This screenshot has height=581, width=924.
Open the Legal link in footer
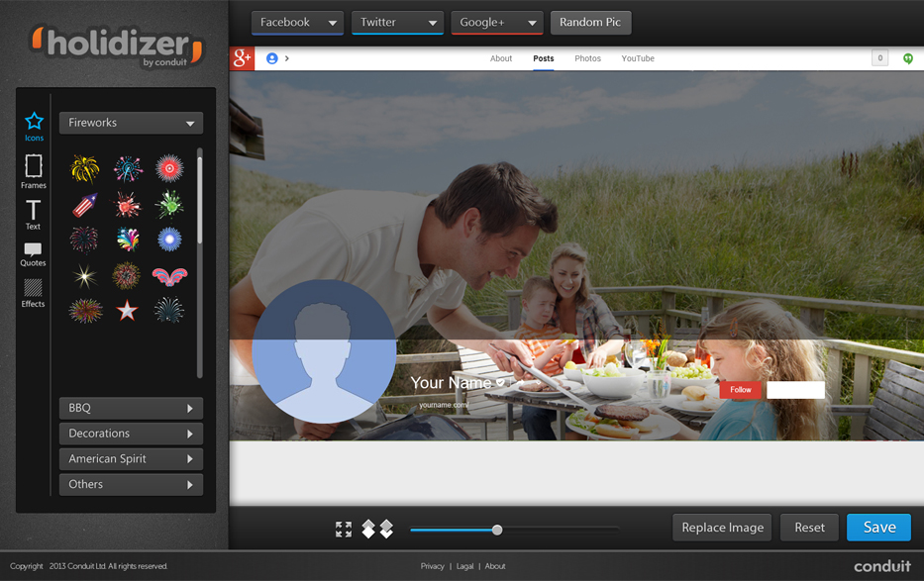click(x=464, y=566)
